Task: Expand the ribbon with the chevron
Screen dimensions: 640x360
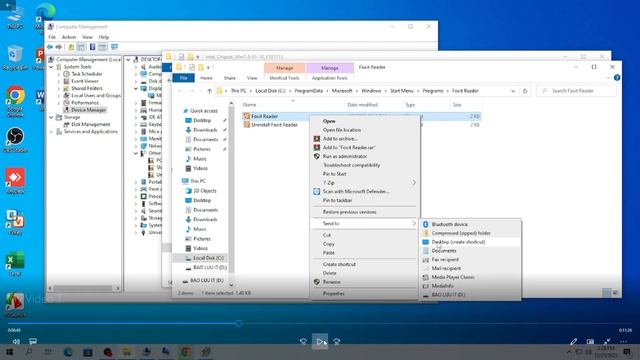Action: (608, 78)
